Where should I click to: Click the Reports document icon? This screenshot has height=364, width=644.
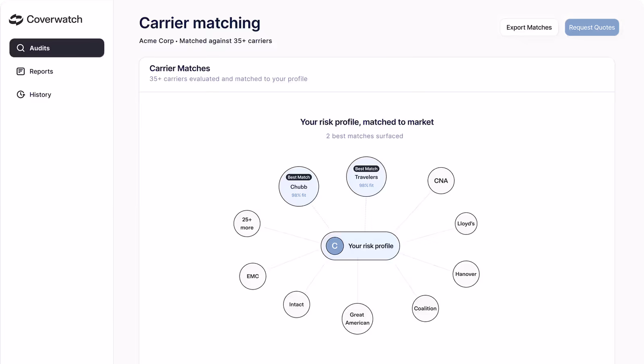[21, 71]
